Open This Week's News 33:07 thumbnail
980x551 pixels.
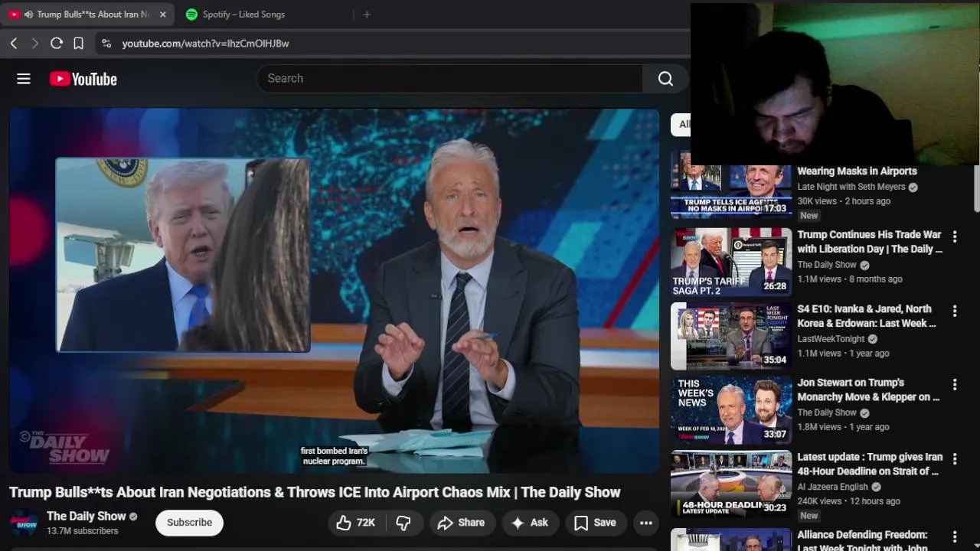(731, 409)
